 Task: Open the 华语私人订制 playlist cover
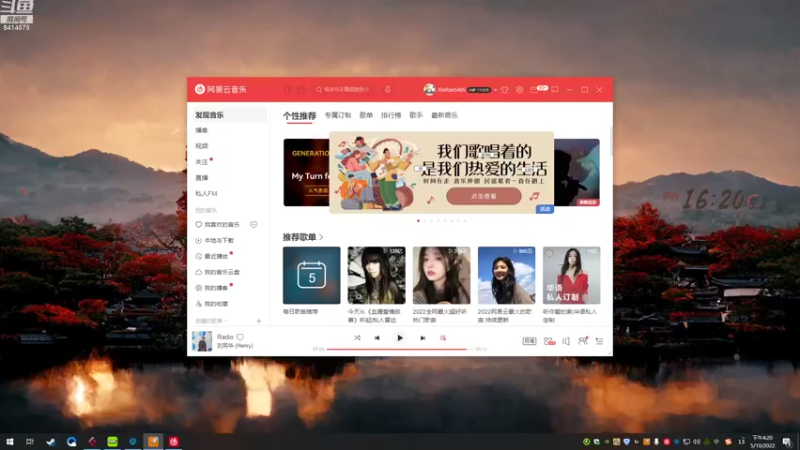[571, 276]
